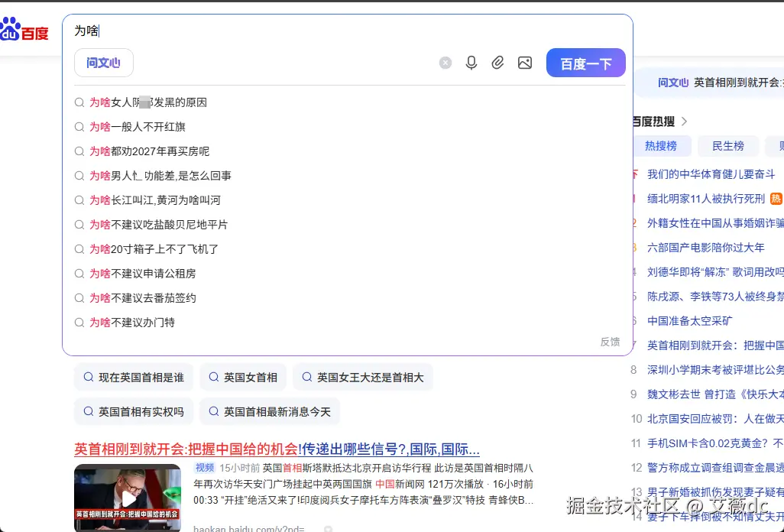The width and height of the screenshot is (784, 532).
Task: Click the 百度一下 search button
Action: pos(585,63)
